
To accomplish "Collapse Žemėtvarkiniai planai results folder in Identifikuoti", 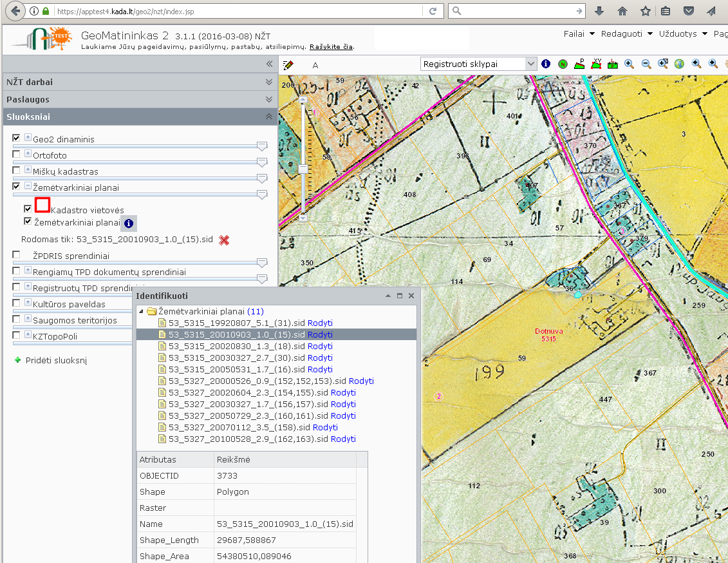I will [142, 312].
